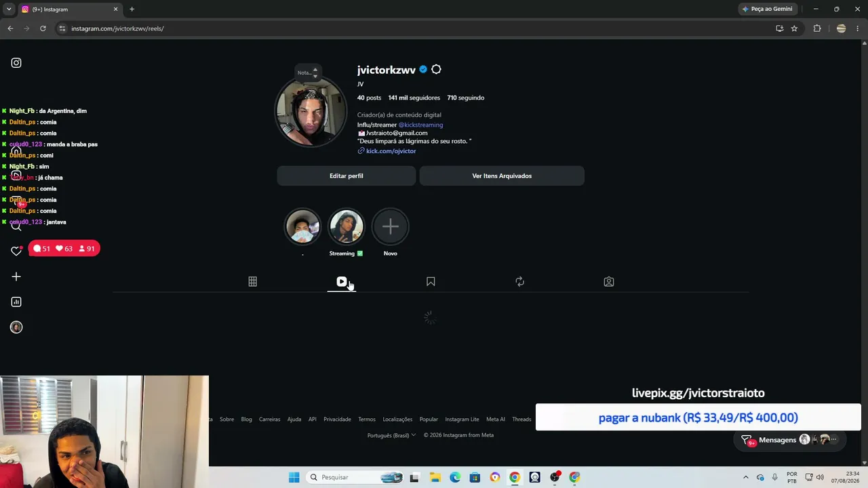The image size is (868, 488).
Task: Click the taskbar volume speaker icon
Action: [821, 477]
